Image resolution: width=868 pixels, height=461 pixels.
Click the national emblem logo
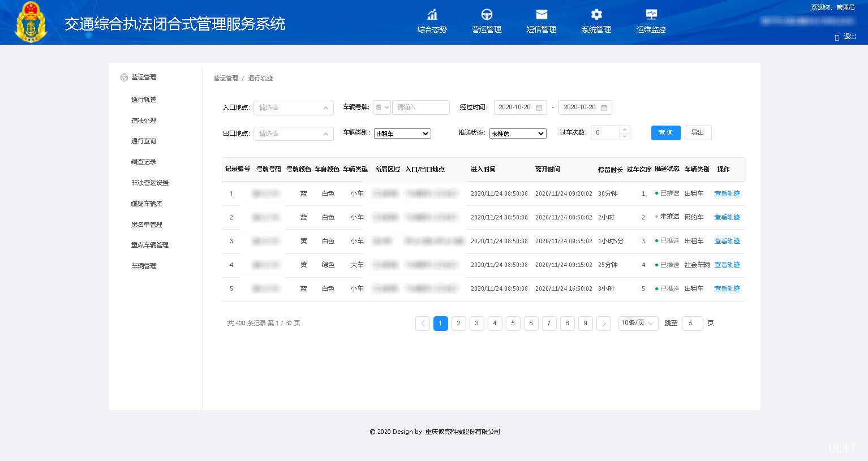31,22
